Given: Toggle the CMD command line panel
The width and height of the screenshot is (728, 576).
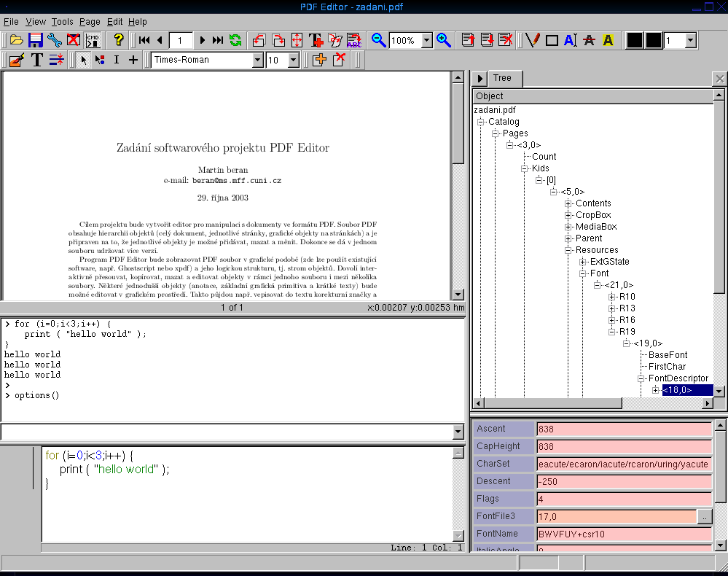Looking at the screenshot, I should coord(93,40).
